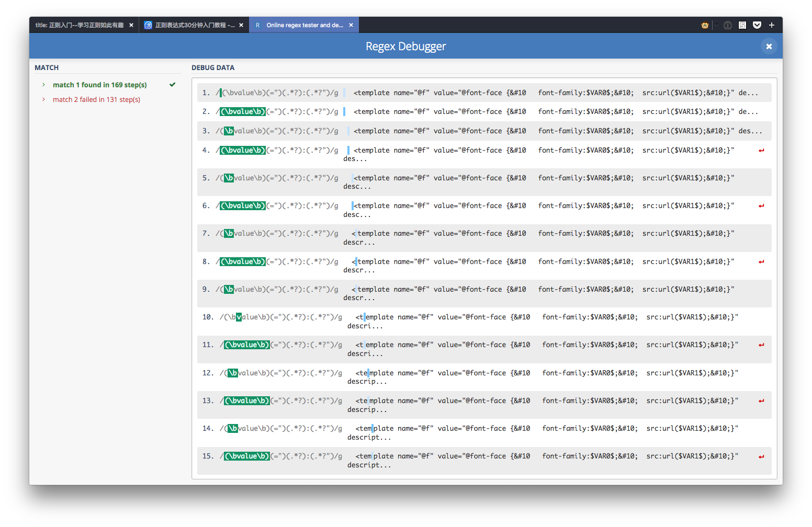This screenshot has width=812, height=527.
Task: Select 'match 2 failed in 131 step(s)'
Action: pyautogui.click(x=96, y=99)
